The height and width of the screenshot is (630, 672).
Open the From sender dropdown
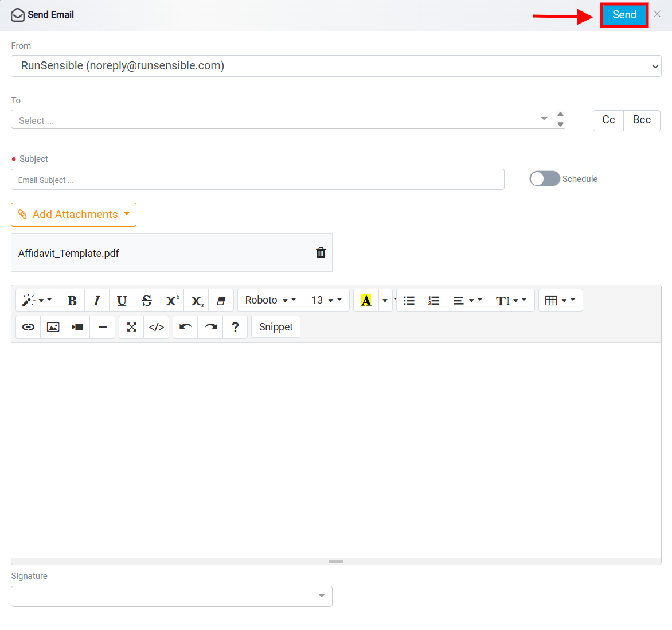(x=336, y=66)
